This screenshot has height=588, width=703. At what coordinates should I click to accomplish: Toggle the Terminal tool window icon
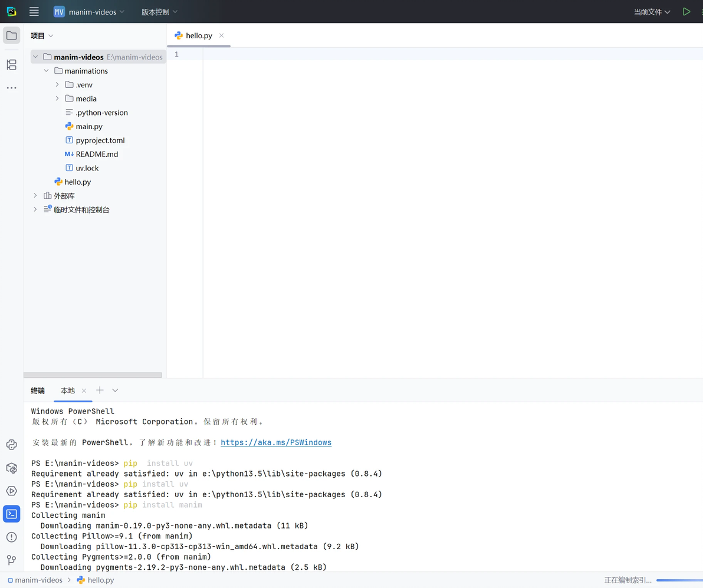tap(12, 514)
